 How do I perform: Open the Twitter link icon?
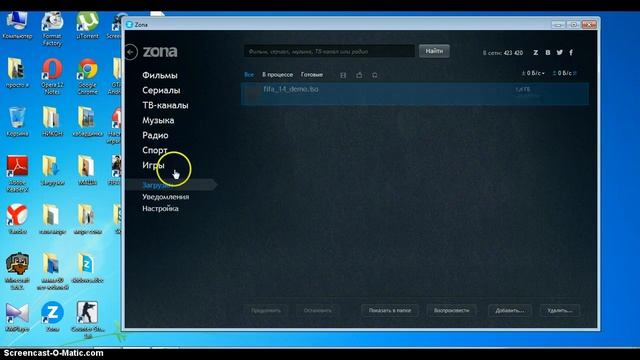560,52
